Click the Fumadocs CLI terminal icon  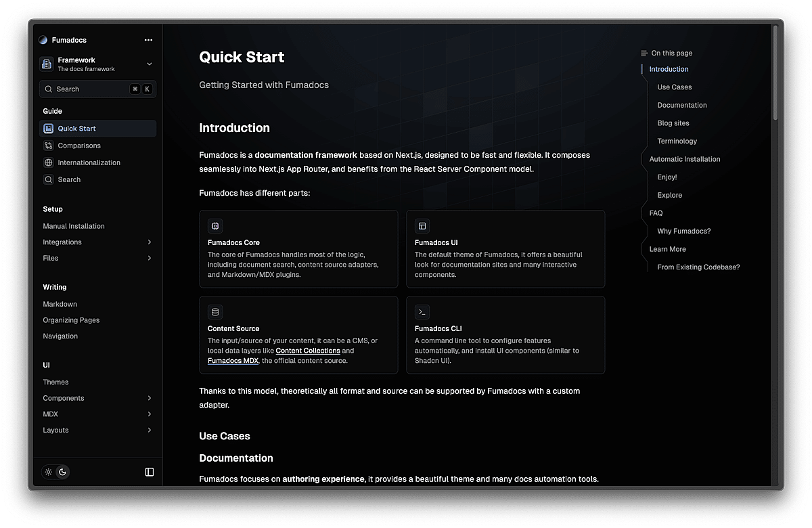coord(422,312)
